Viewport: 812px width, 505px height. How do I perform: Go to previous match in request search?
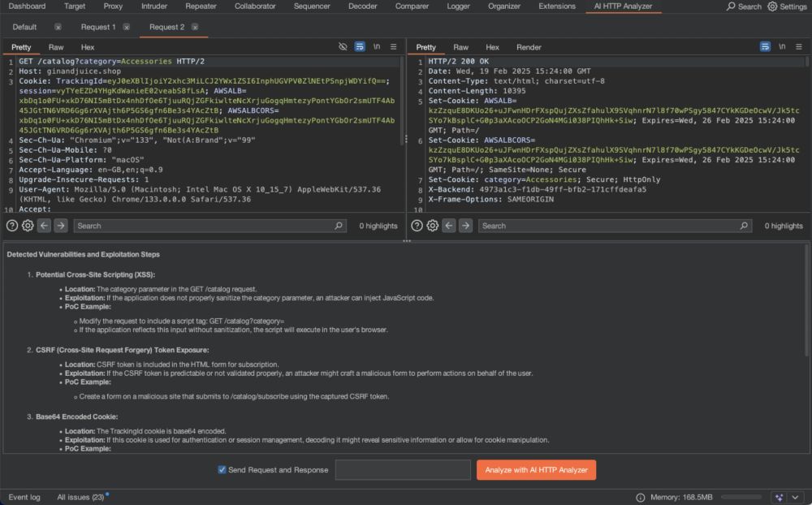pos(44,226)
